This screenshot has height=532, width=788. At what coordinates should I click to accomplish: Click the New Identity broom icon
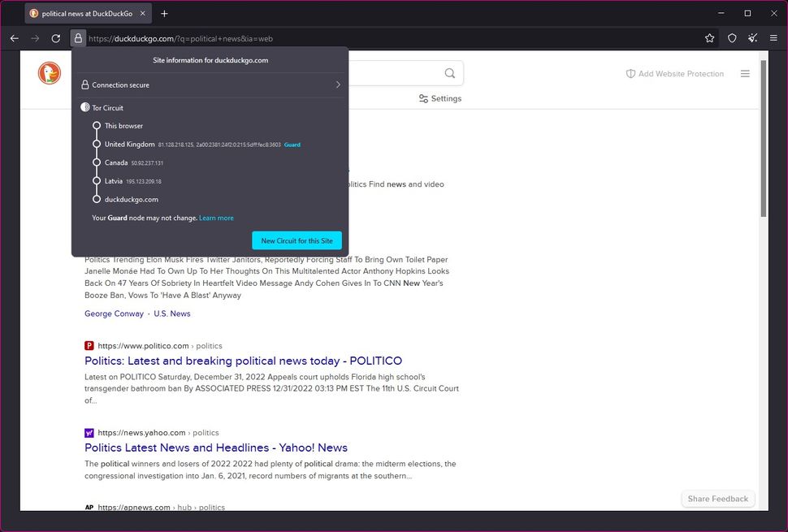(752, 38)
